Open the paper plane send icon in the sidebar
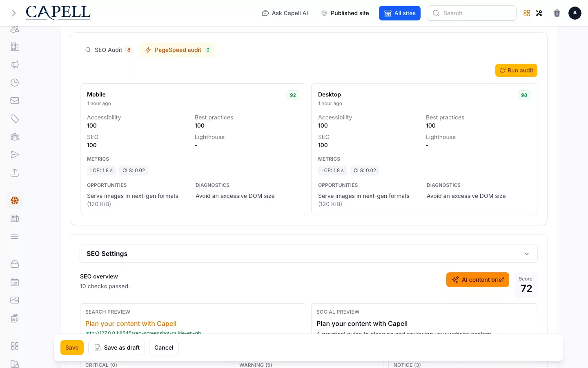The height and width of the screenshot is (368, 588). (15, 155)
